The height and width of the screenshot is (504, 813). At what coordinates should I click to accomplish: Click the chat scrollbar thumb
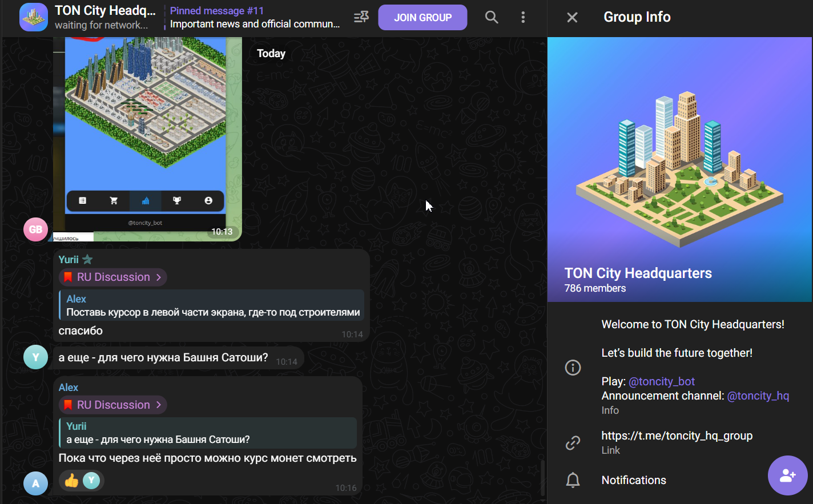[542, 478]
